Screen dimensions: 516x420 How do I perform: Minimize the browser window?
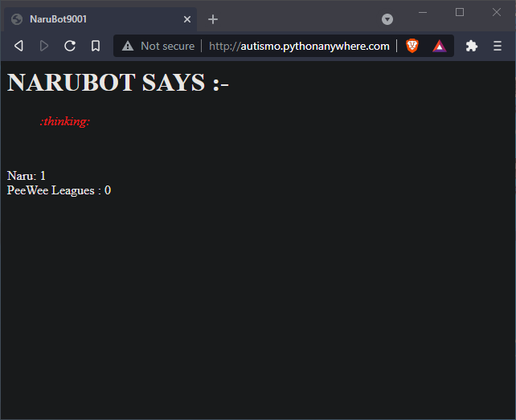(423, 13)
